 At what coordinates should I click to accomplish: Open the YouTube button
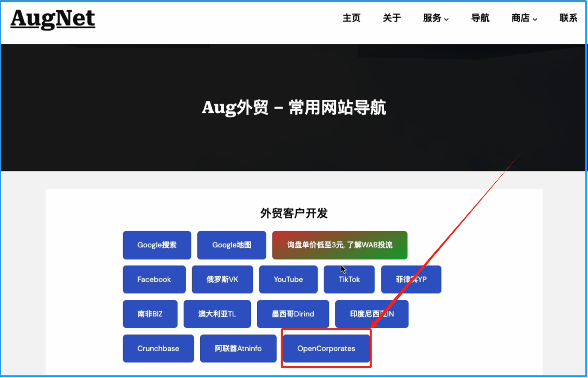coord(288,279)
